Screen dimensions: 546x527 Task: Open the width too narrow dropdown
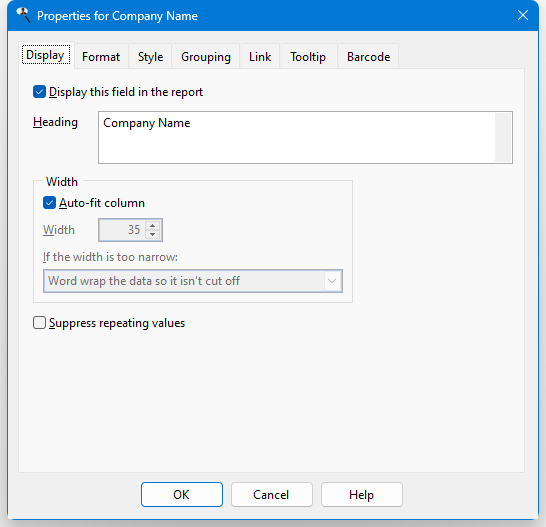[x=193, y=281]
